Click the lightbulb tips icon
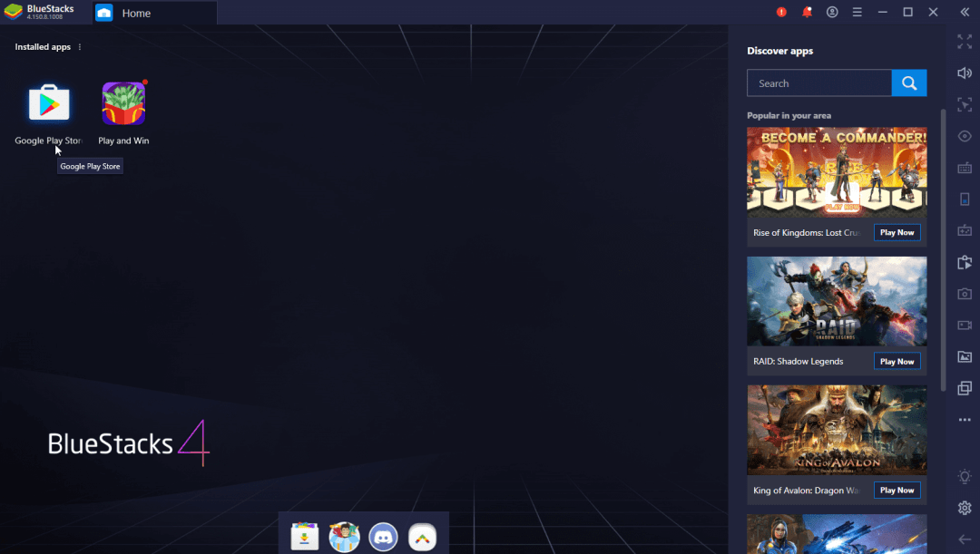Viewport: 980px width, 554px height. click(x=965, y=477)
